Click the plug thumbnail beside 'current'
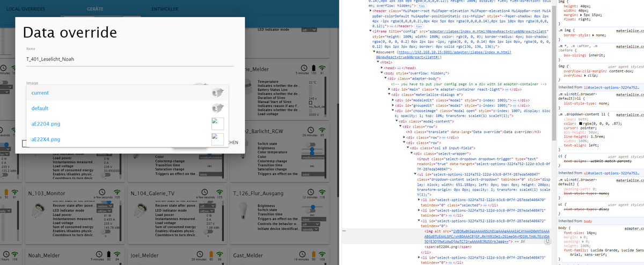This screenshot has width=644, height=265. click(217, 93)
